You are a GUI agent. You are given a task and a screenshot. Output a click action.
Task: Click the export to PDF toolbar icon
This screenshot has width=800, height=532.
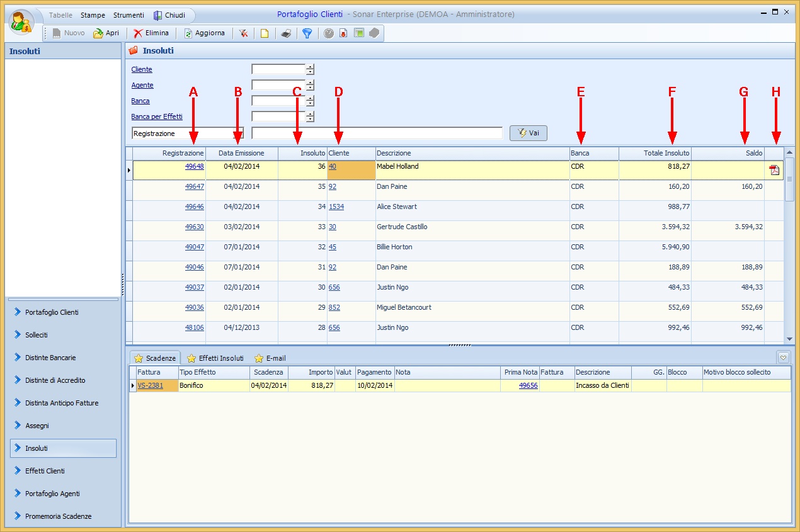click(342, 33)
